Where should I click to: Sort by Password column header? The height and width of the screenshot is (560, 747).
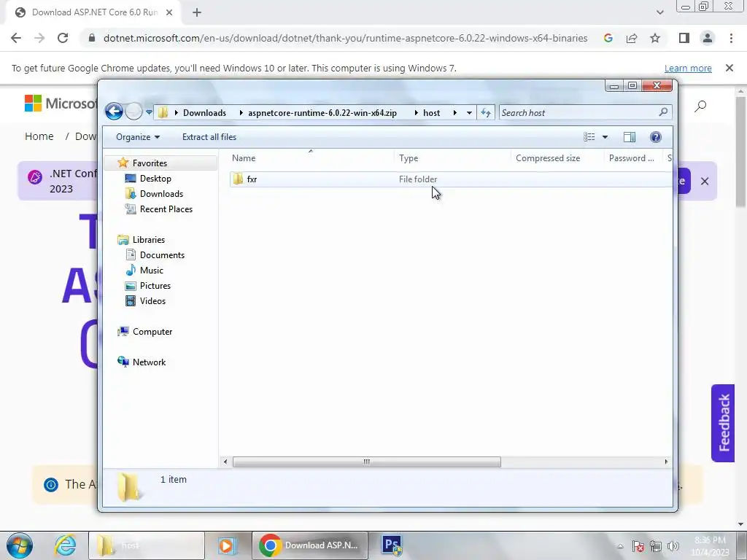click(633, 158)
